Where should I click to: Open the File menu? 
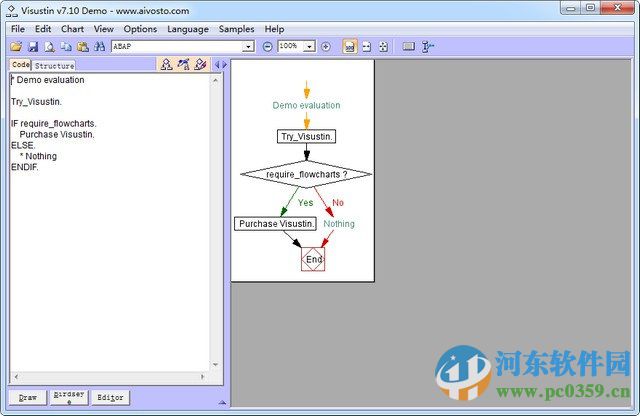point(18,29)
